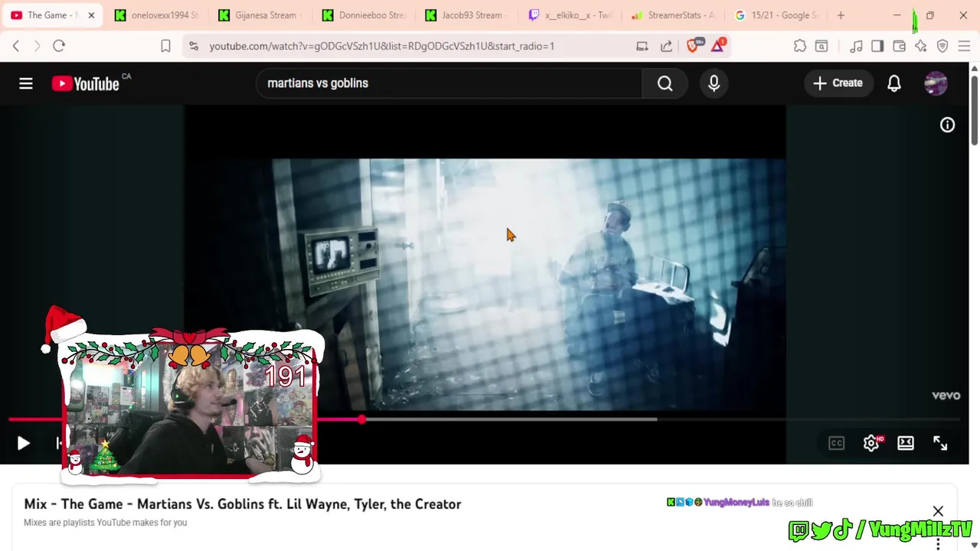
Task: Click the vevo logo on the video
Action: click(946, 396)
